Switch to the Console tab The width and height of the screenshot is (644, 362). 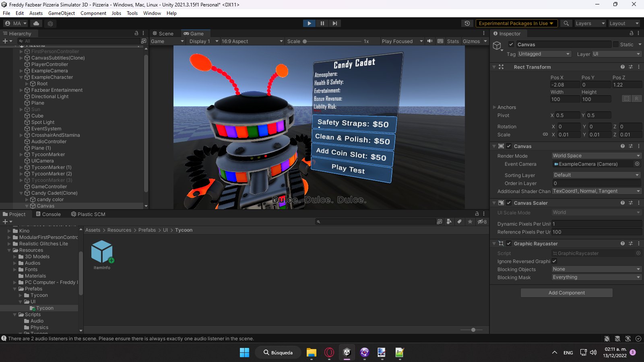click(x=48, y=214)
